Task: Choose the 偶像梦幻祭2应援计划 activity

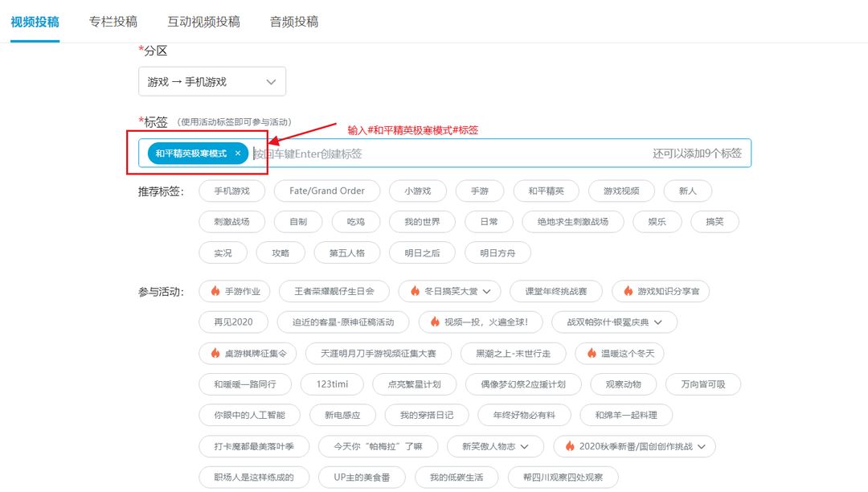Action: (523, 384)
